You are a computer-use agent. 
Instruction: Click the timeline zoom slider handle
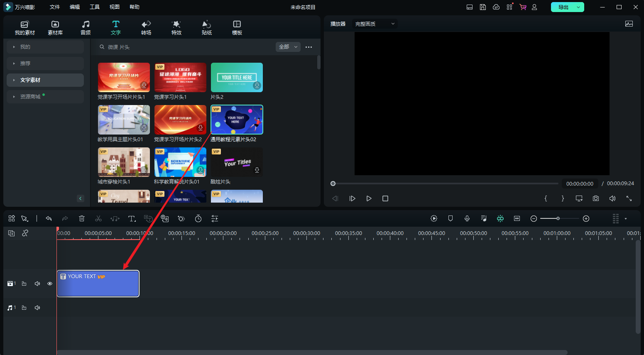pos(558,218)
